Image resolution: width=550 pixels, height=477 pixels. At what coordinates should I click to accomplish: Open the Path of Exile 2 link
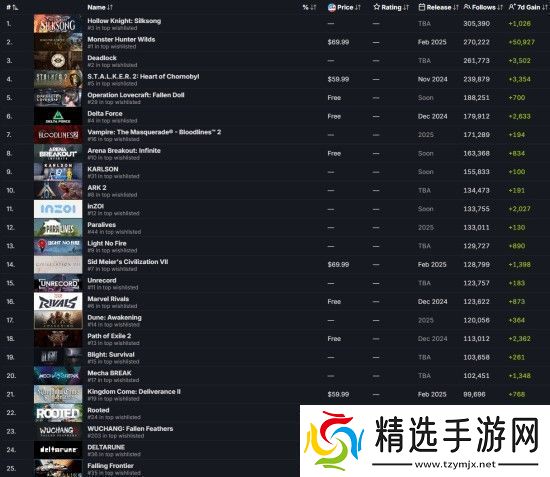109,336
